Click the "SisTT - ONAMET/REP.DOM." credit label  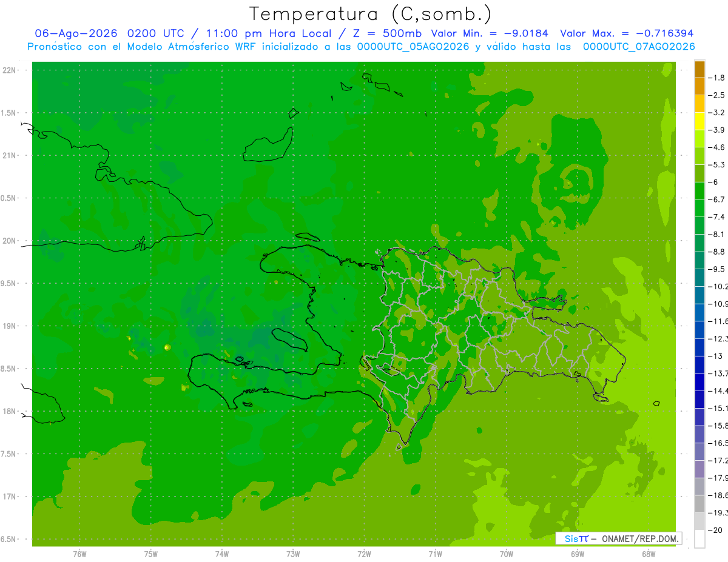(x=618, y=538)
